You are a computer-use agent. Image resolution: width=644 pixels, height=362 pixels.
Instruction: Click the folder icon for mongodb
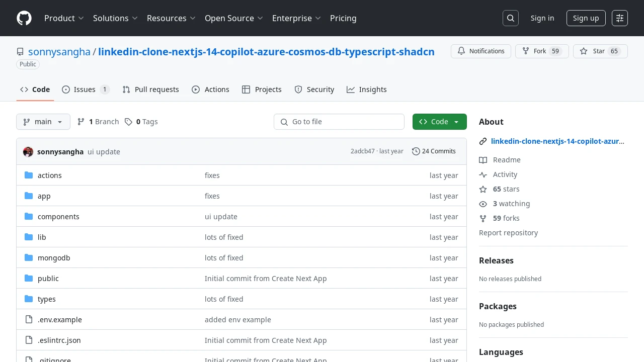point(29,258)
